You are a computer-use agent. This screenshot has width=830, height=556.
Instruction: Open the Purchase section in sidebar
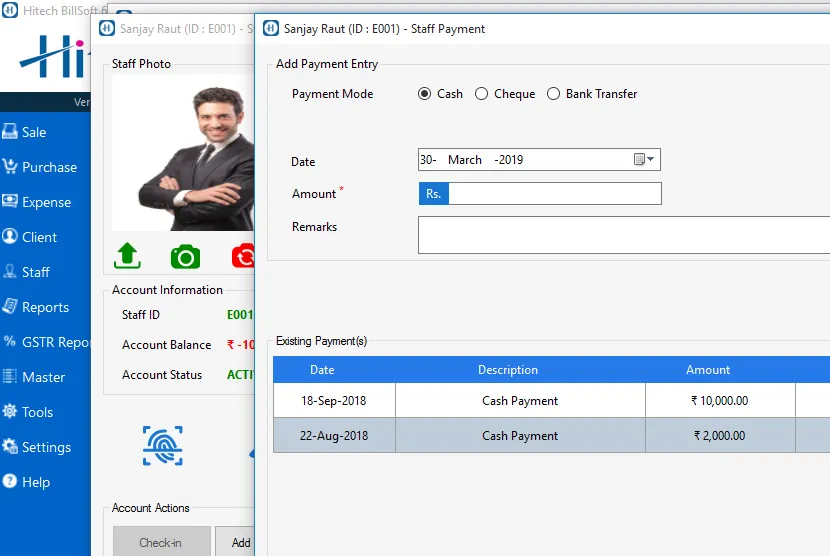(x=49, y=167)
